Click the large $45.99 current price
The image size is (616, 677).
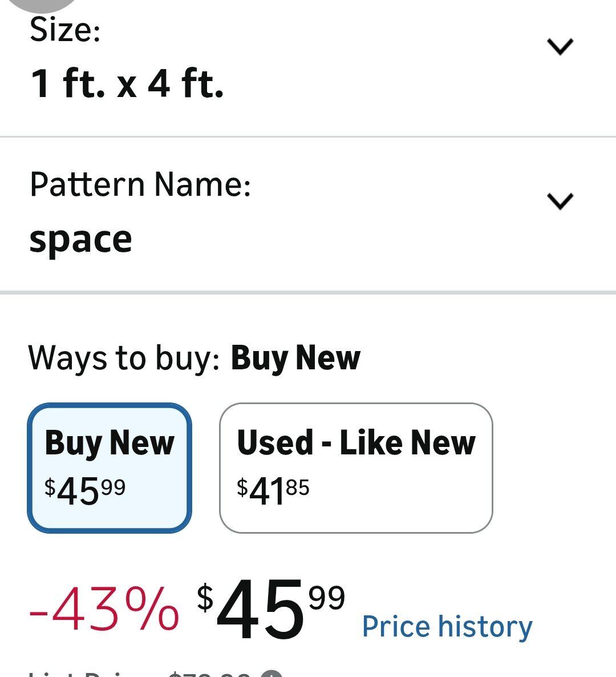tap(271, 610)
